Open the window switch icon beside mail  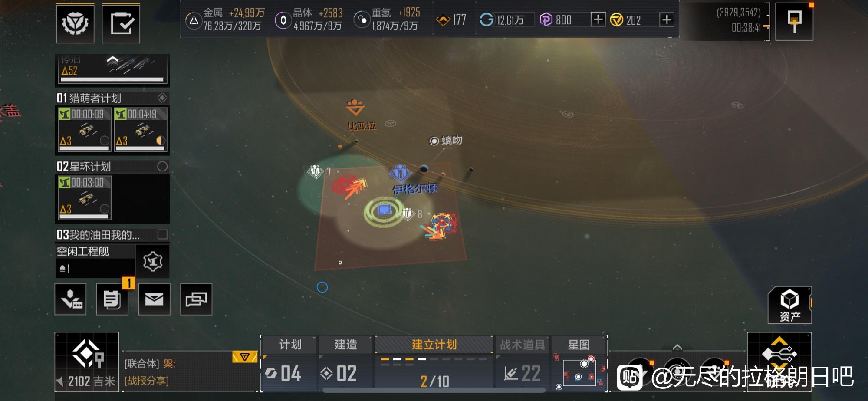196,299
